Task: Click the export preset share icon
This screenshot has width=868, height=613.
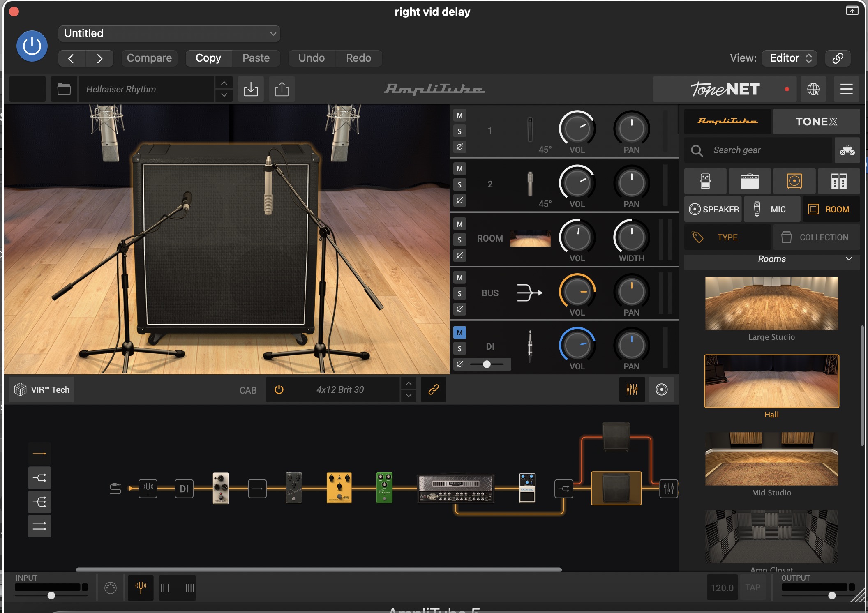Action: tap(282, 89)
